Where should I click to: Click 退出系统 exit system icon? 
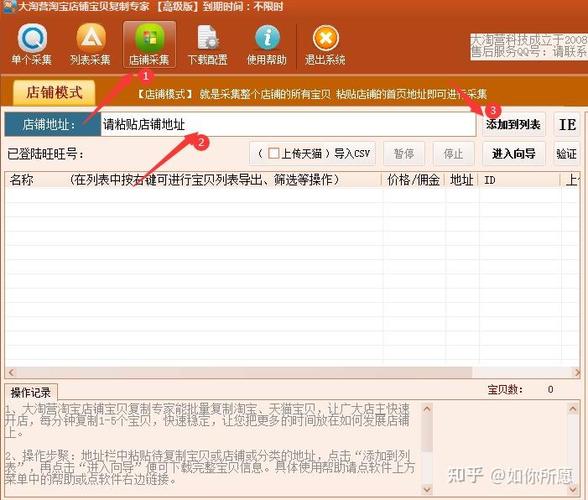(325, 44)
